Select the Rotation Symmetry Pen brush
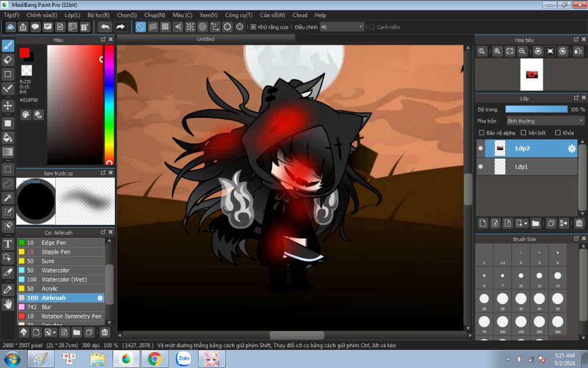 [61, 316]
